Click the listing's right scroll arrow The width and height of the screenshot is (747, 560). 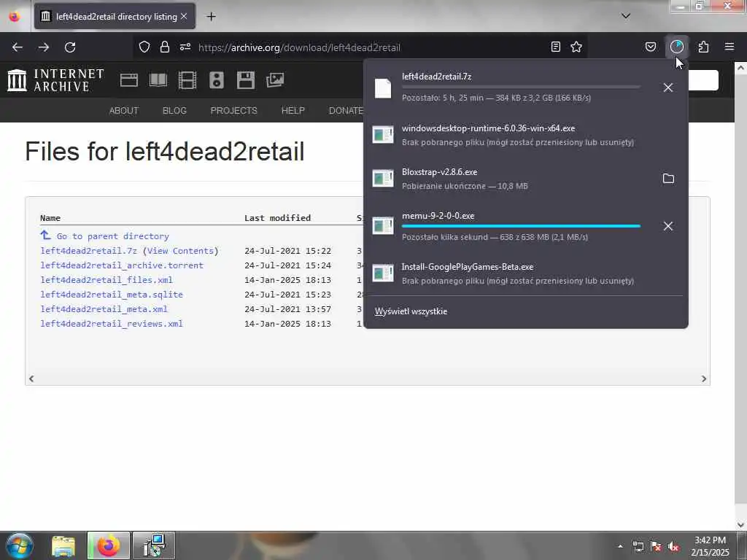pyautogui.click(x=704, y=379)
